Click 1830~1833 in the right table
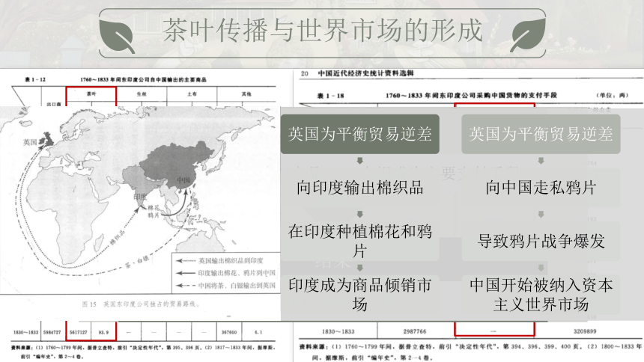 click(338, 331)
